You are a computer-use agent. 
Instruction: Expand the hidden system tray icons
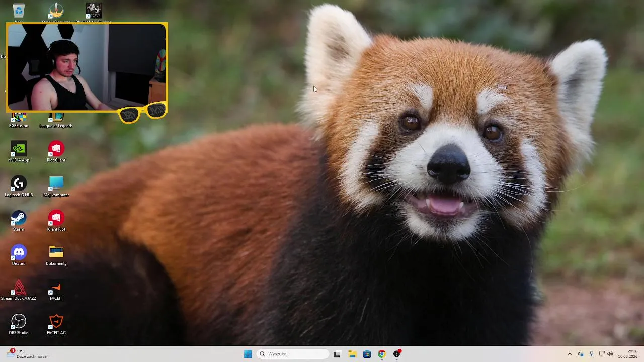[570, 354]
